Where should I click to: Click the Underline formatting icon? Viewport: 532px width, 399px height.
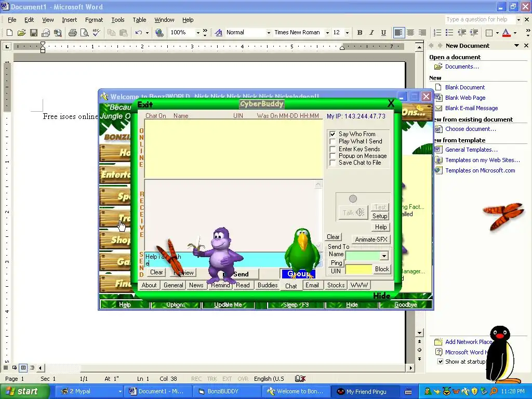[383, 33]
